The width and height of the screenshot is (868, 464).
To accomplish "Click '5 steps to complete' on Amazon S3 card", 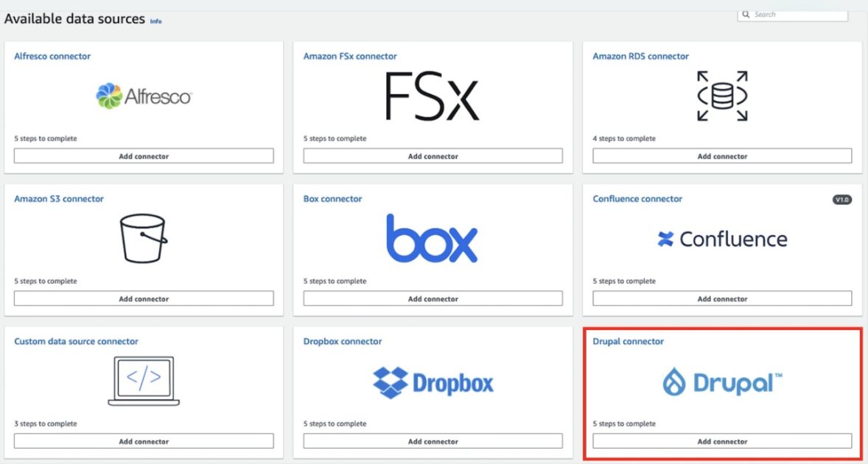I will click(x=46, y=281).
